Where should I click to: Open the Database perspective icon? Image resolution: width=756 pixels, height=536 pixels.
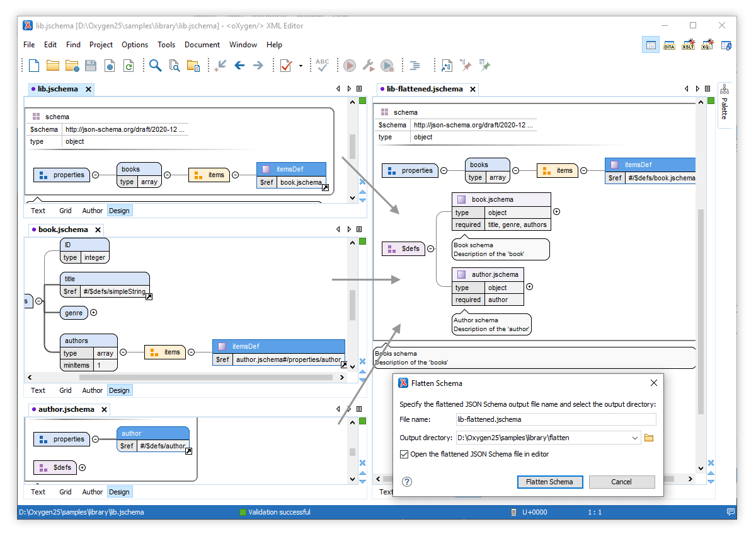tap(726, 45)
